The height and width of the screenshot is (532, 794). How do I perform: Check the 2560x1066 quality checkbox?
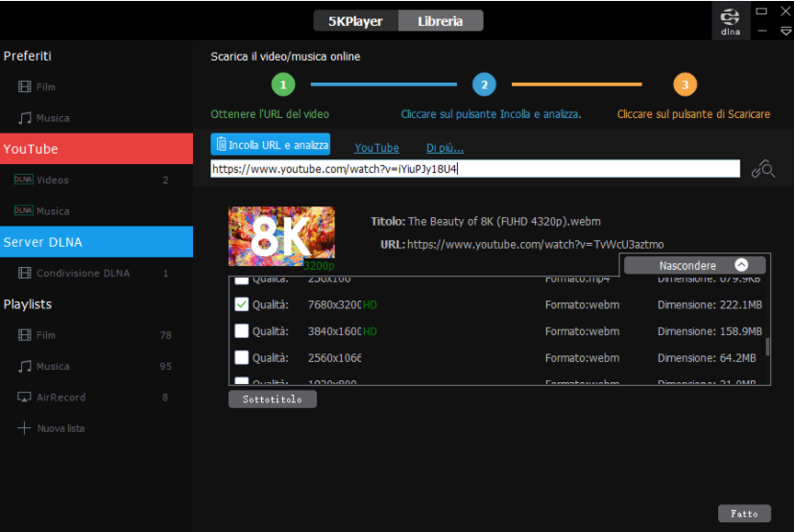(x=242, y=357)
